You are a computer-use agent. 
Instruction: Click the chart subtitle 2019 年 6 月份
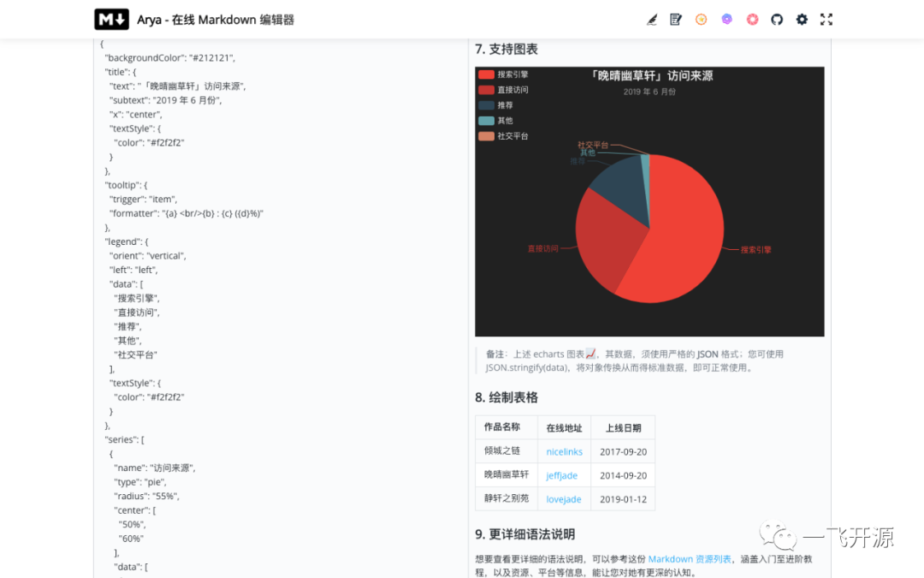click(x=649, y=92)
